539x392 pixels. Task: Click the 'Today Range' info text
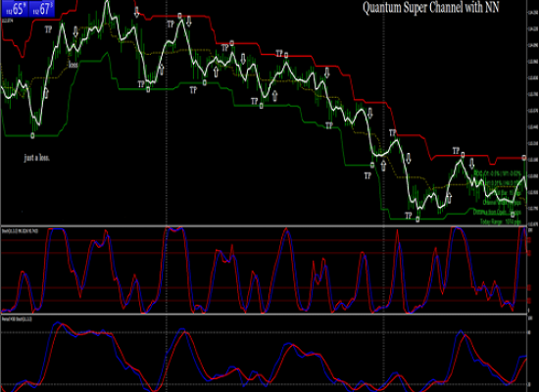(x=500, y=221)
